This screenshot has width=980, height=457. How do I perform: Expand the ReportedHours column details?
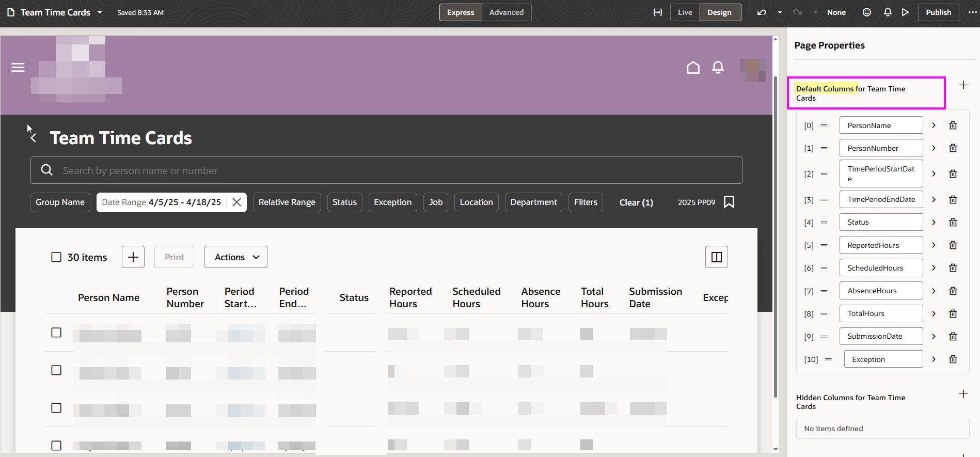click(934, 245)
